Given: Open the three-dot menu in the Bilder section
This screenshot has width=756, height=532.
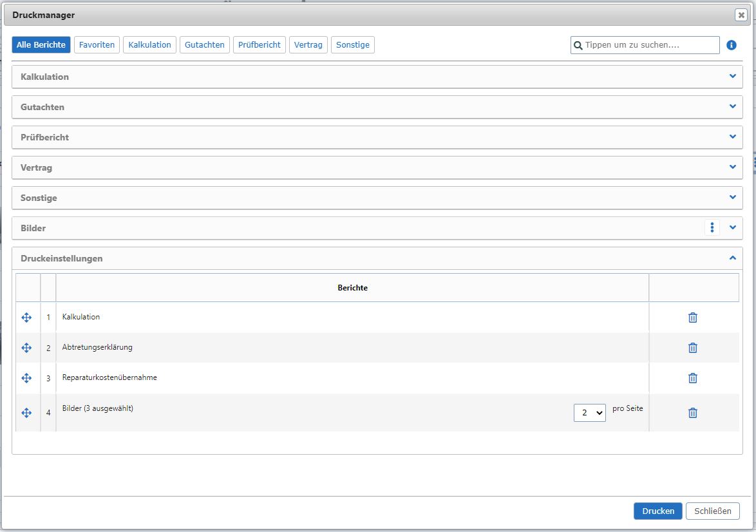Looking at the screenshot, I should coord(712,227).
